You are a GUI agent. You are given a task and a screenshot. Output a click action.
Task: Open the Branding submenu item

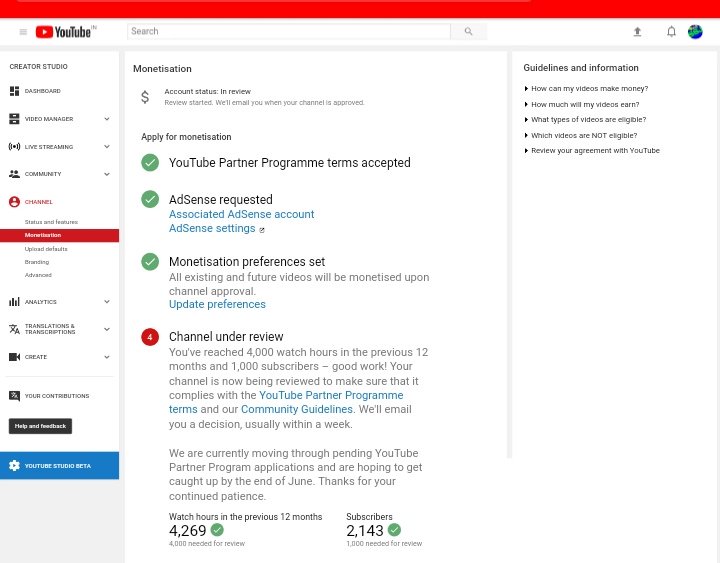(37, 262)
